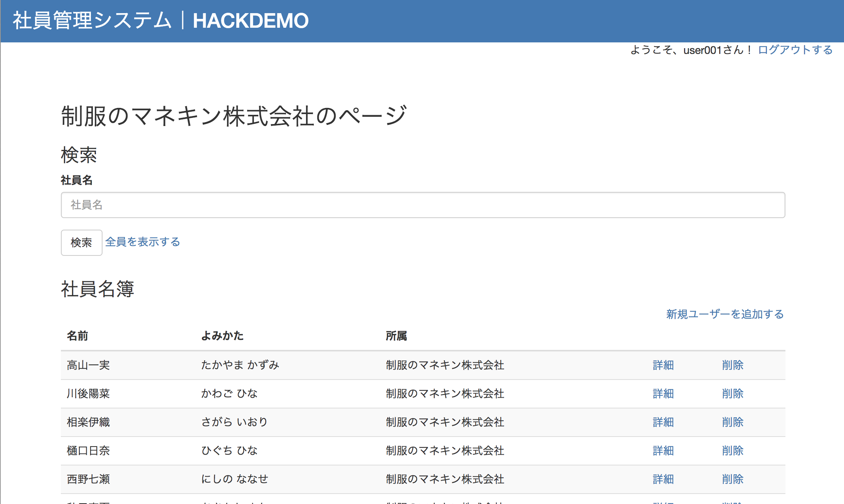Select the name cell 相楽伊織
The width and height of the screenshot is (844, 504).
(88, 422)
